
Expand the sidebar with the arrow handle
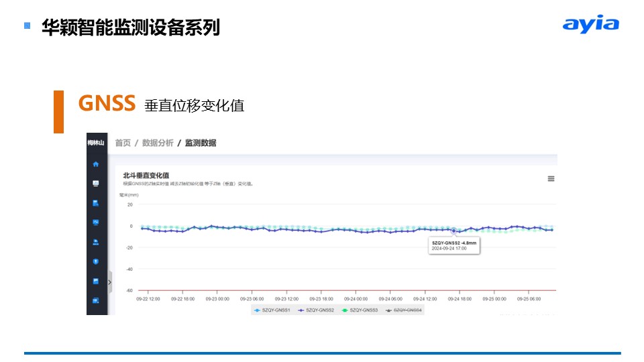tap(110, 282)
